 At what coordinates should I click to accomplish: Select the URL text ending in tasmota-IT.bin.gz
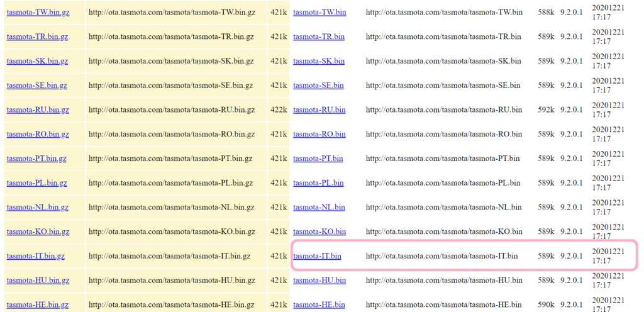click(x=170, y=256)
